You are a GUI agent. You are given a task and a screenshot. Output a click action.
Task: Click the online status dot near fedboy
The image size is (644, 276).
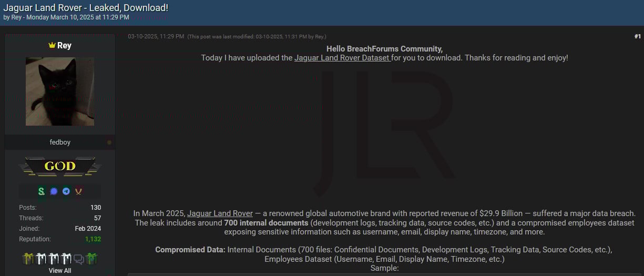click(x=109, y=142)
